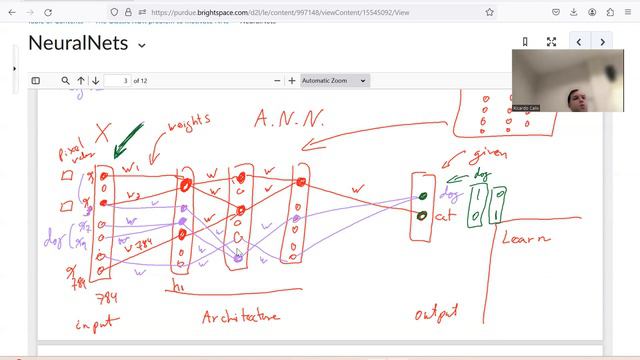Screen dimensions: 640x360
Task: Open the browser downloads panel
Action: (x=573, y=12)
